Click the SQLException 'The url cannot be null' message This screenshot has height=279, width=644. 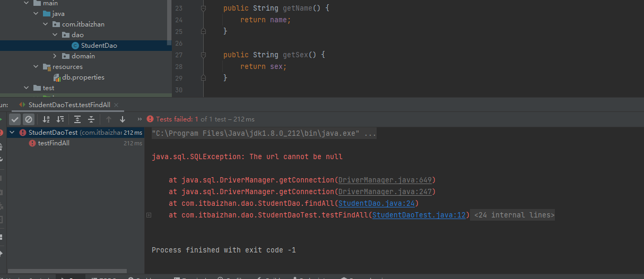(x=247, y=157)
